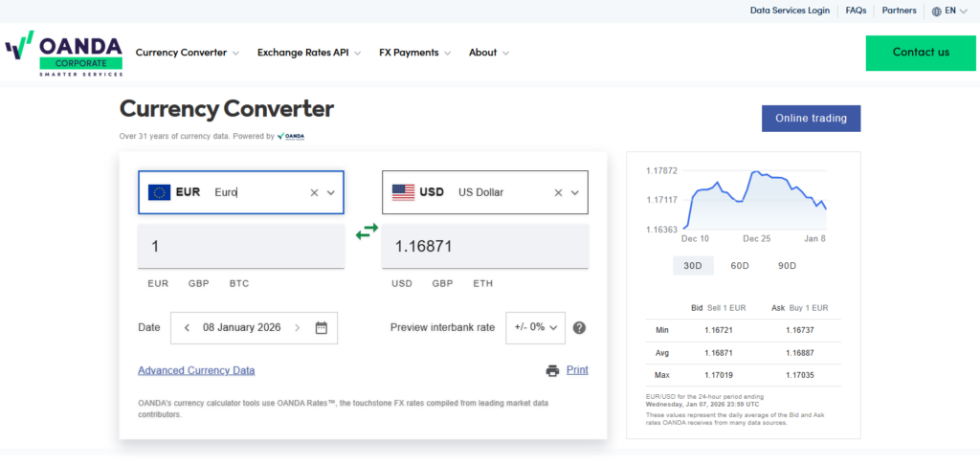Screen dimensions: 980x464
Task: Expand the USD currency dropdown chevron
Action: point(575,192)
